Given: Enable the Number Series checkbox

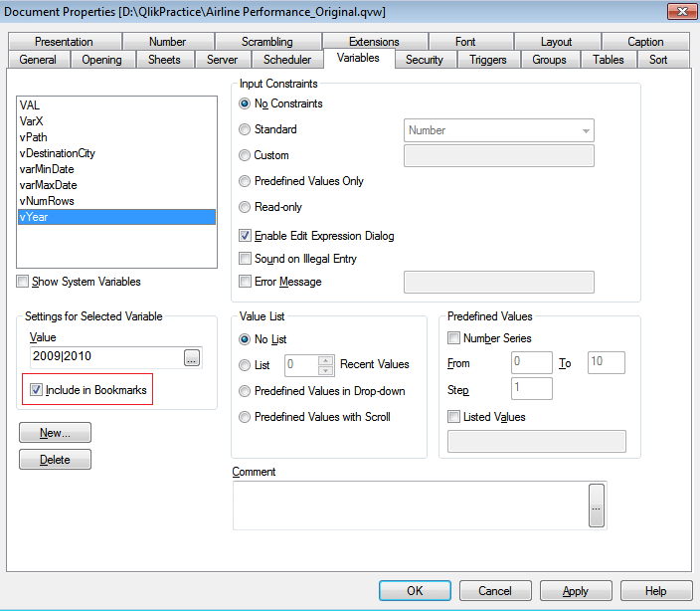Looking at the screenshot, I should (454, 338).
